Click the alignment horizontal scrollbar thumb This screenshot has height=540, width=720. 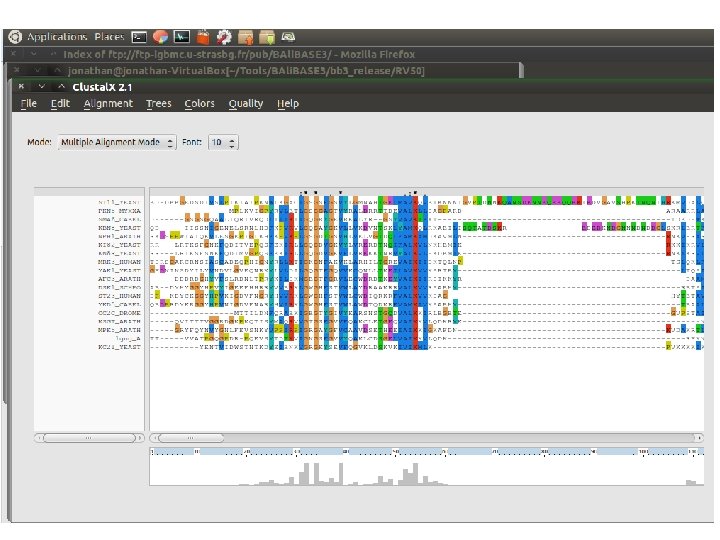190,438
